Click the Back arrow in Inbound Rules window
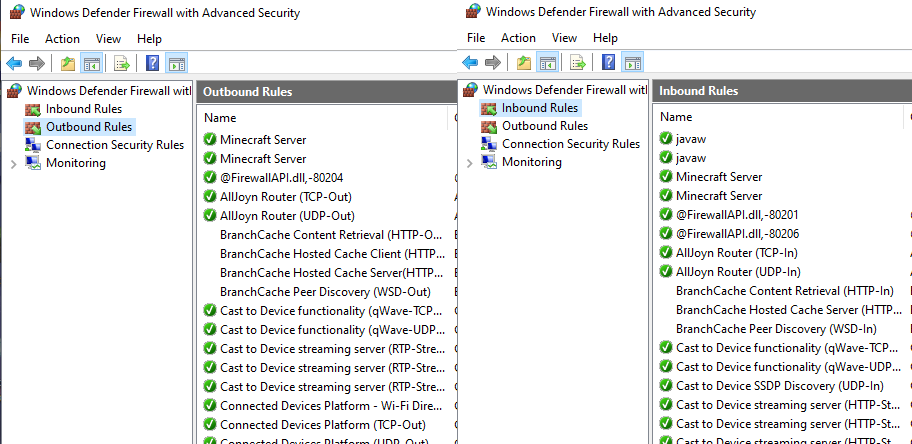 pos(470,62)
